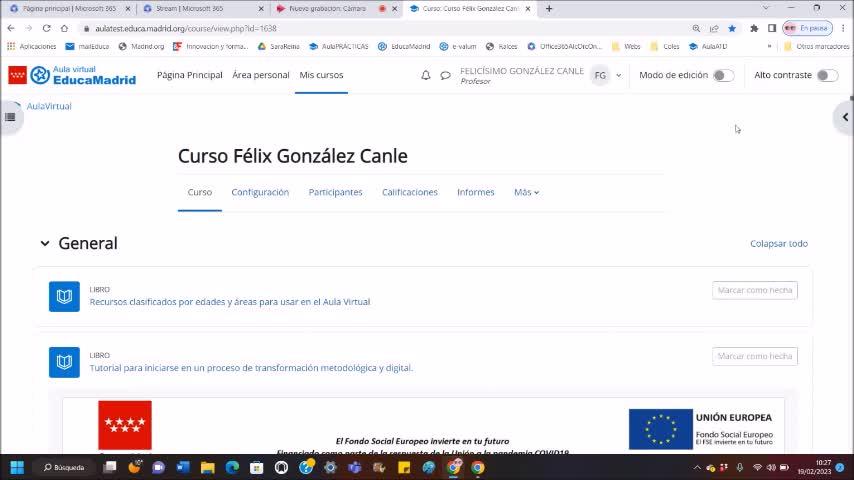The height and width of the screenshot is (480, 854).
Task: Switch to the Informes tab
Action: click(x=475, y=192)
